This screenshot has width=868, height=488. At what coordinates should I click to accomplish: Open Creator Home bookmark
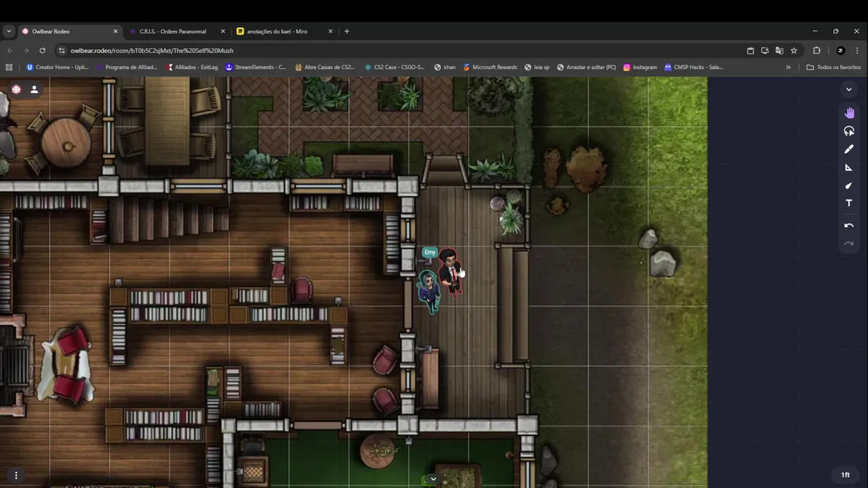[58, 67]
